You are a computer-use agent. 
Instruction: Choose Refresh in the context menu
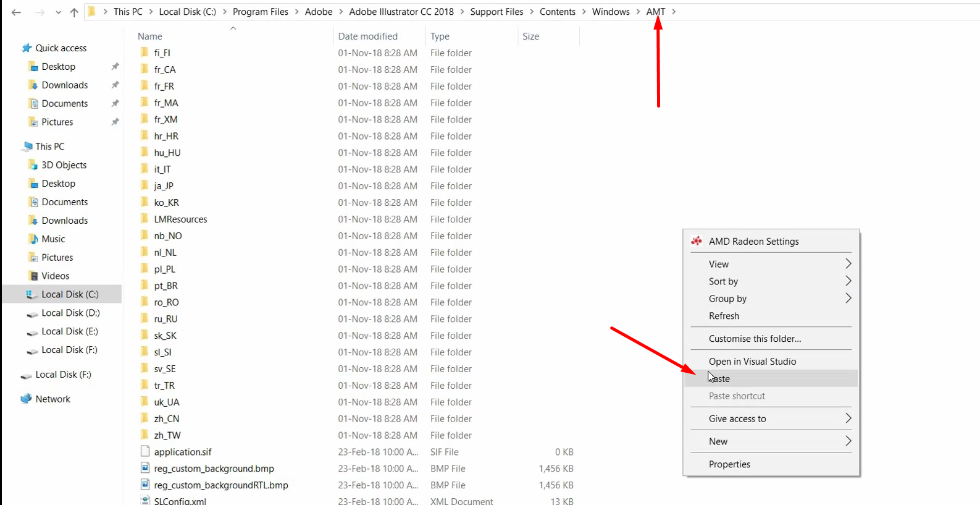point(771,316)
